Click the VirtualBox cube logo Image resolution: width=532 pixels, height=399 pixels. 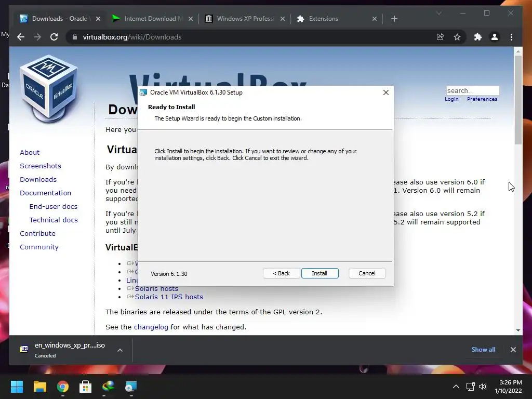tap(49, 89)
